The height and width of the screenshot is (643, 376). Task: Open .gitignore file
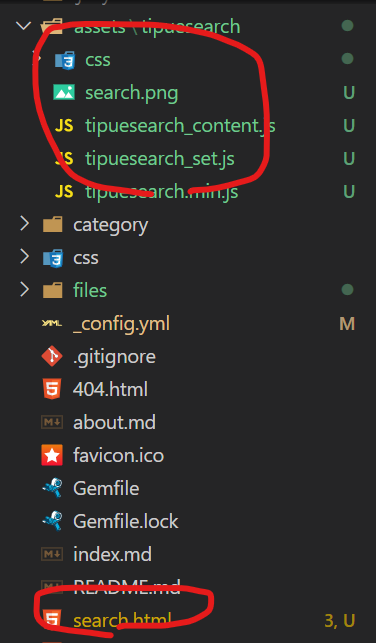pos(114,357)
